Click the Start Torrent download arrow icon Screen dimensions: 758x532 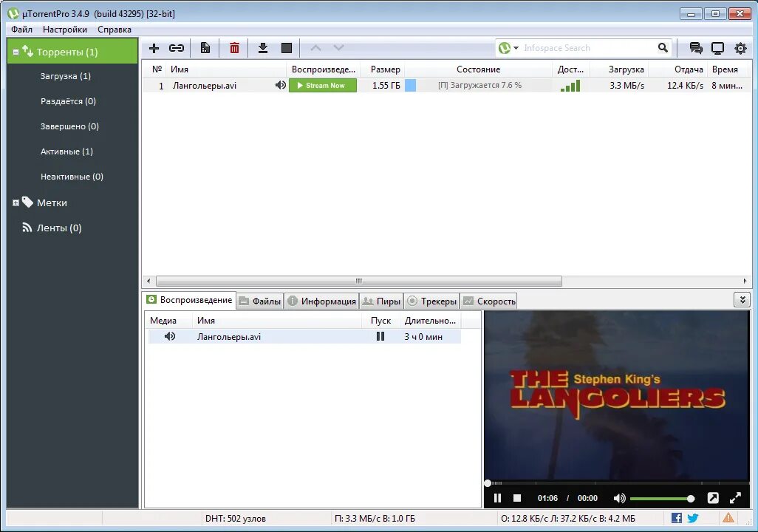[x=262, y=48]
